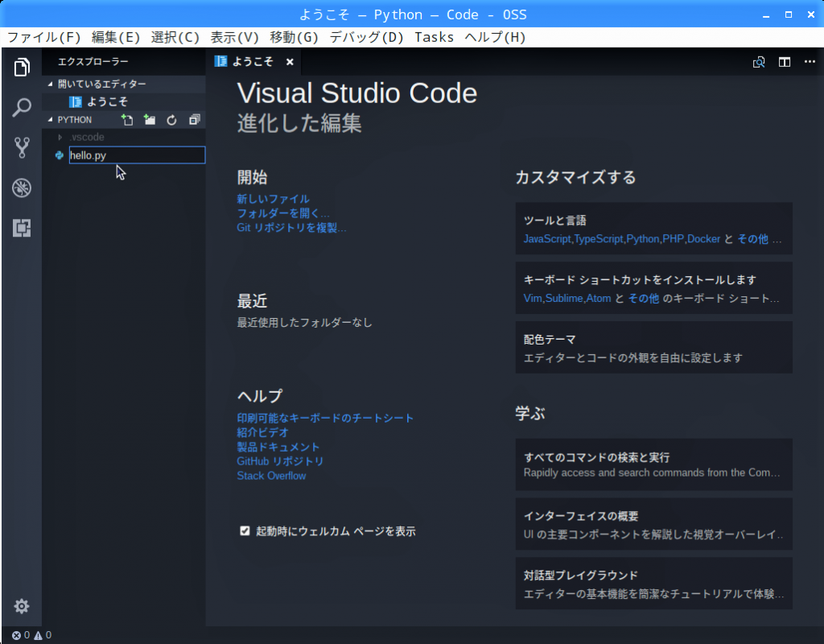Open the Debug view icon
Image resolution: width=824 pixels, height=644 pixels.
pyautogui.click(x=22, y=188)
